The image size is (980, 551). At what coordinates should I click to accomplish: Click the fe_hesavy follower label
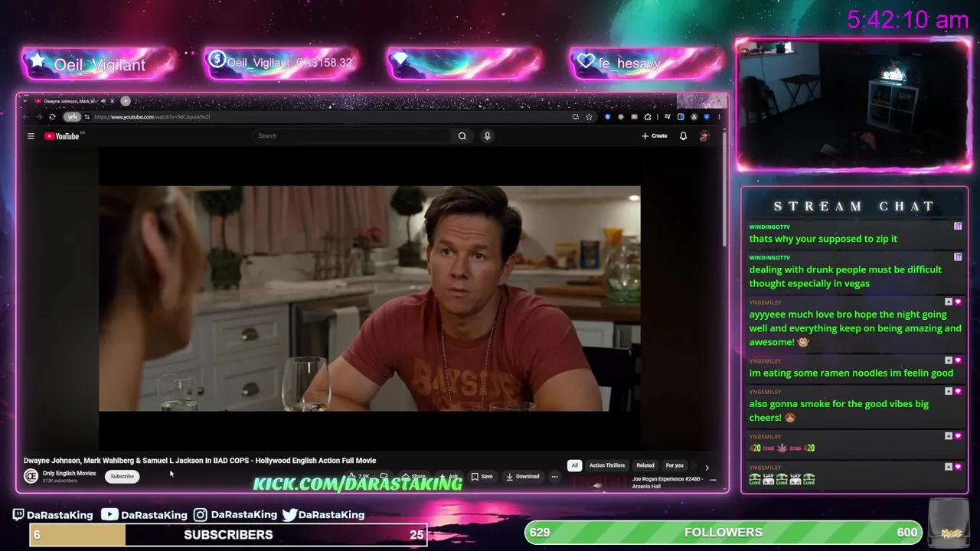tap(629, 64)
